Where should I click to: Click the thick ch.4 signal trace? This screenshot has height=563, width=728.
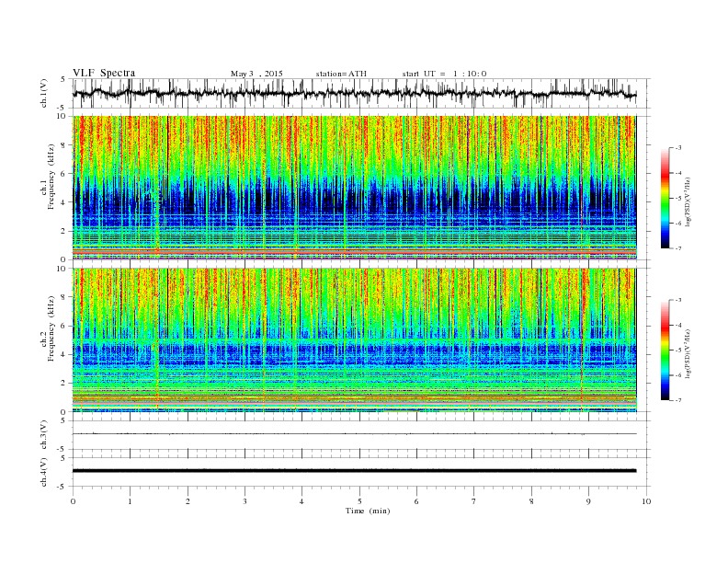click(x=354, y=471)
